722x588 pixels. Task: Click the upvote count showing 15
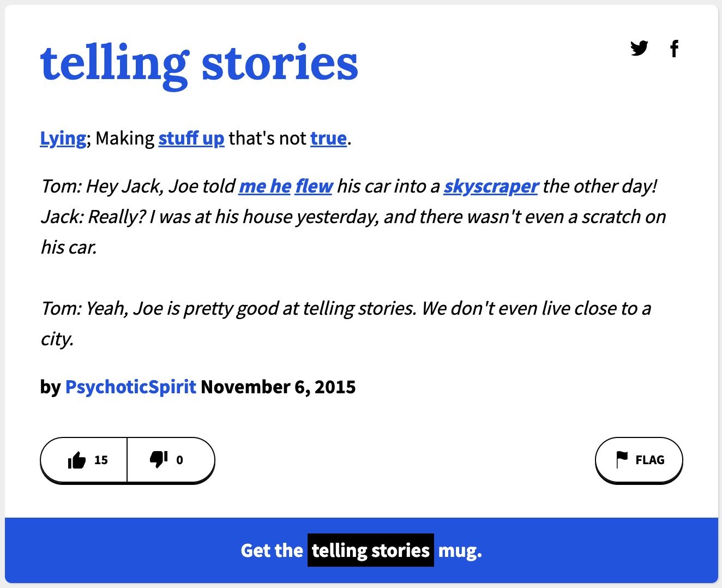[101, 460]
